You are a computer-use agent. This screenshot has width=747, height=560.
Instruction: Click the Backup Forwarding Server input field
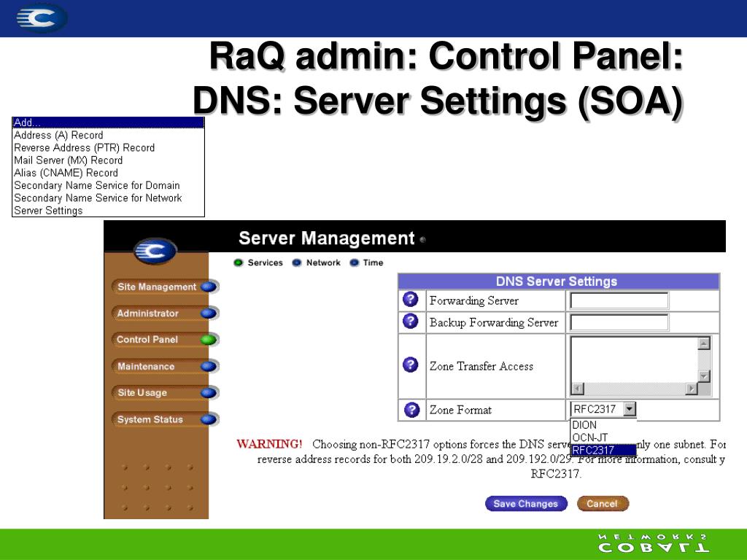[619, 322]
